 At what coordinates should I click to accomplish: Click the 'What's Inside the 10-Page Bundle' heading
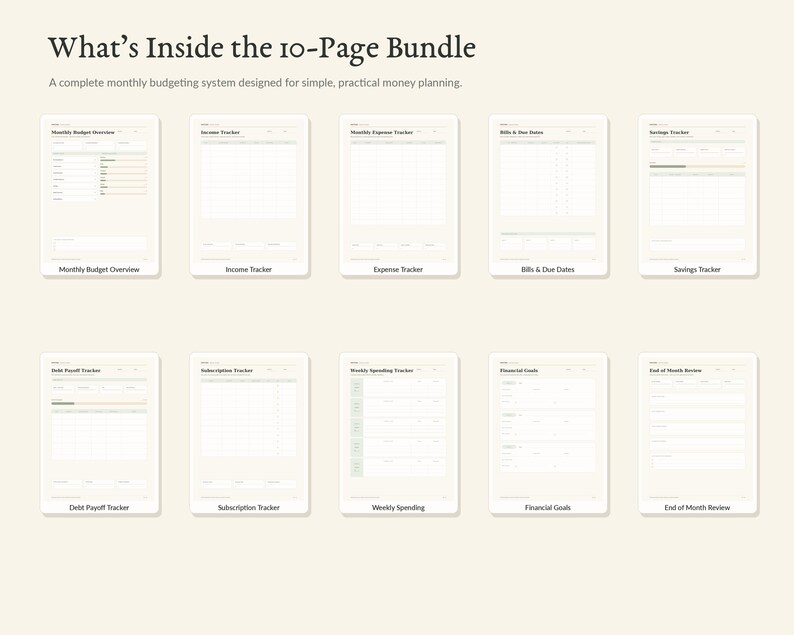(x=262, y=48)
